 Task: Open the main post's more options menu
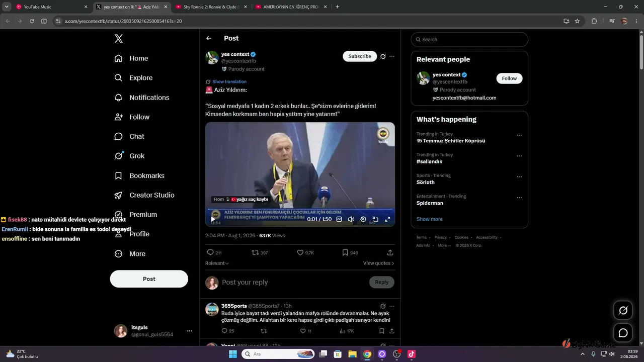(392, 56)
